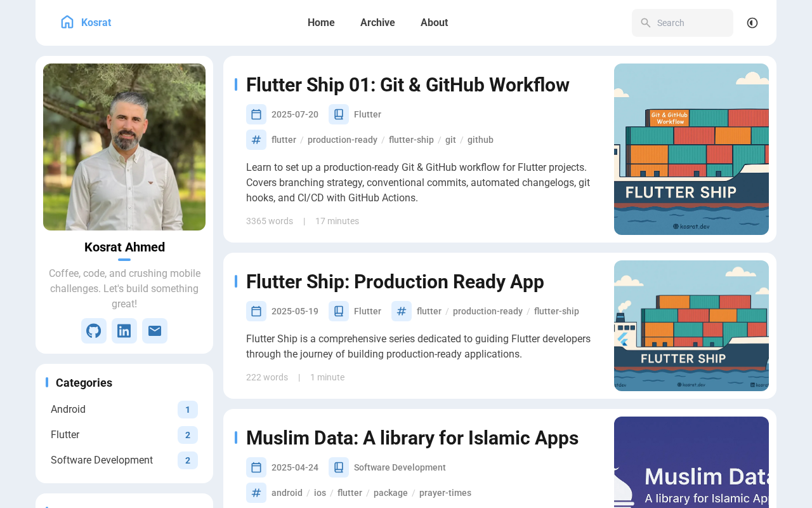This screenshot has height=508, width=812.
Task: Click the Kosrat site title text
Action: 96,23
